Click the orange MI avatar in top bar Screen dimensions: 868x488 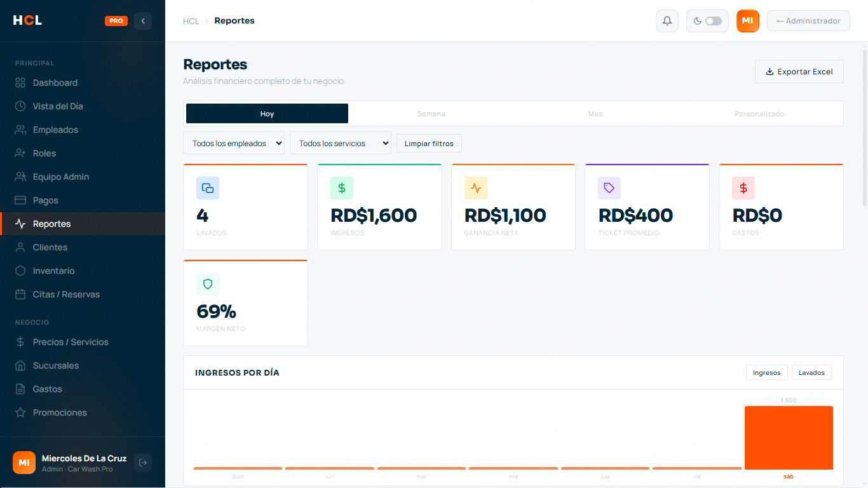point(748,21)
